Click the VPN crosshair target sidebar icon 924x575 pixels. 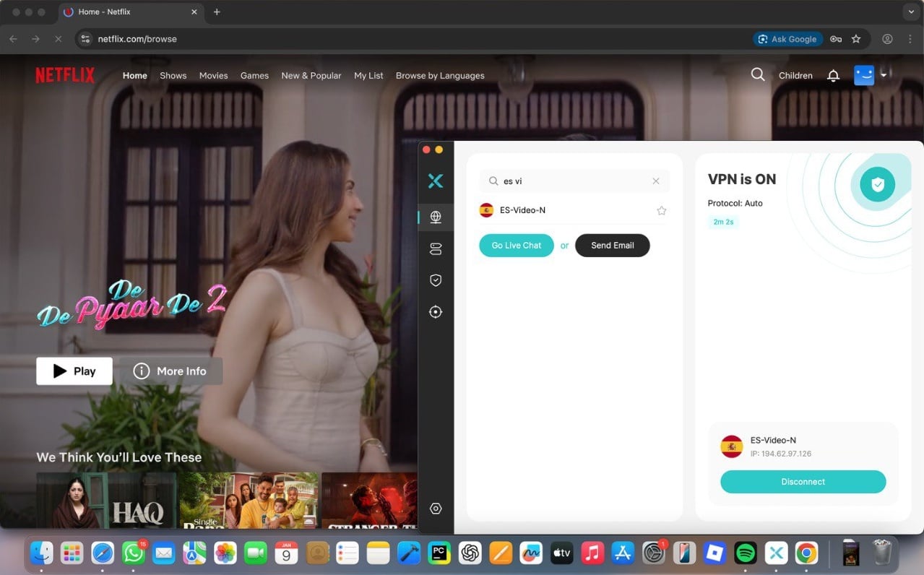[436, 312]
